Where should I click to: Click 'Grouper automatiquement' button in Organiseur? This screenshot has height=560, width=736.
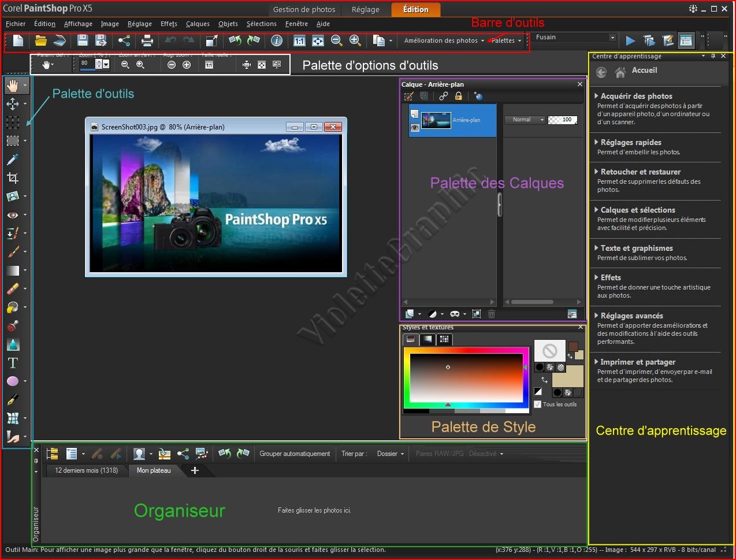point(295,454)
